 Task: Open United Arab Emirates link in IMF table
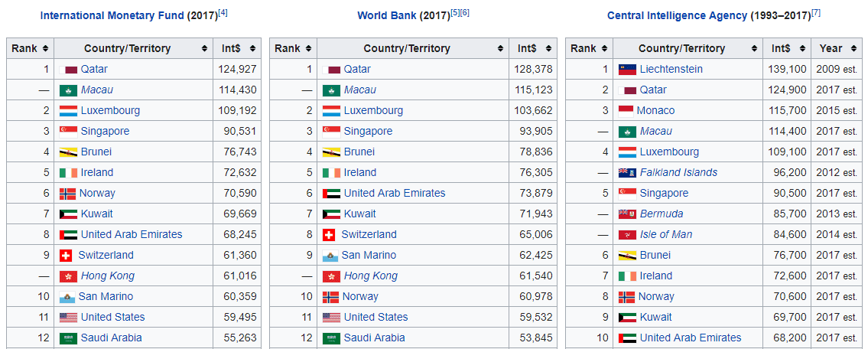[132, 235]
